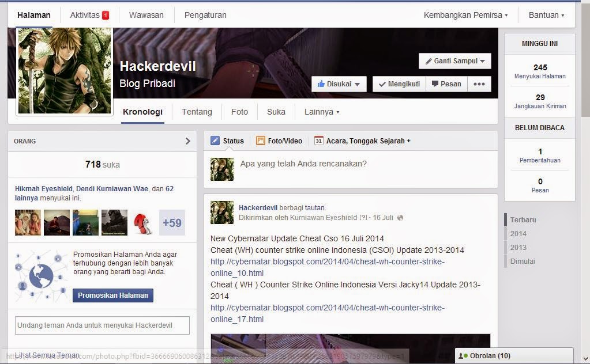Click the speech bubble Pesan button

(446, 84)
